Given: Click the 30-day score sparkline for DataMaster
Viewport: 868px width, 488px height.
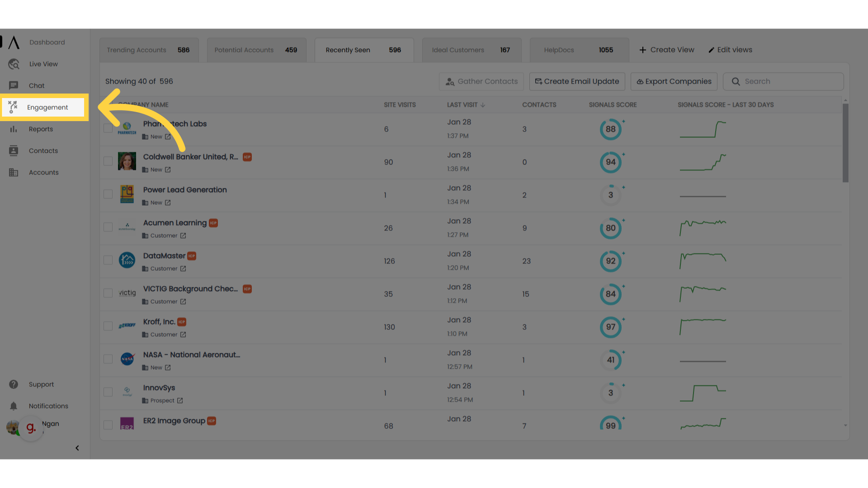Looking at the screenshot, I should click(703, 261).
